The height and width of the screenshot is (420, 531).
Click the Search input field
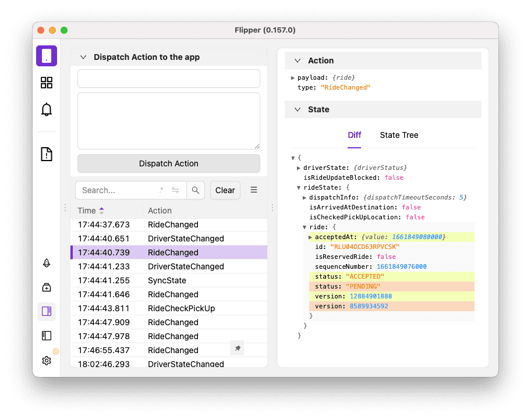116,190
